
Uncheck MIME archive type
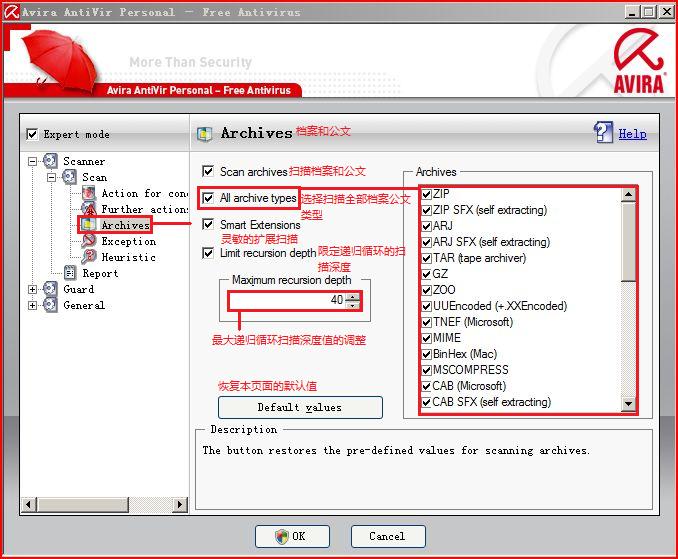click(x=426, y=338)
